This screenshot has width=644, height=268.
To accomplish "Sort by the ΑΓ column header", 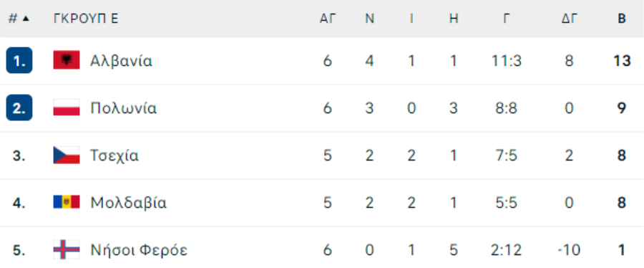I will tap(328, 19).
